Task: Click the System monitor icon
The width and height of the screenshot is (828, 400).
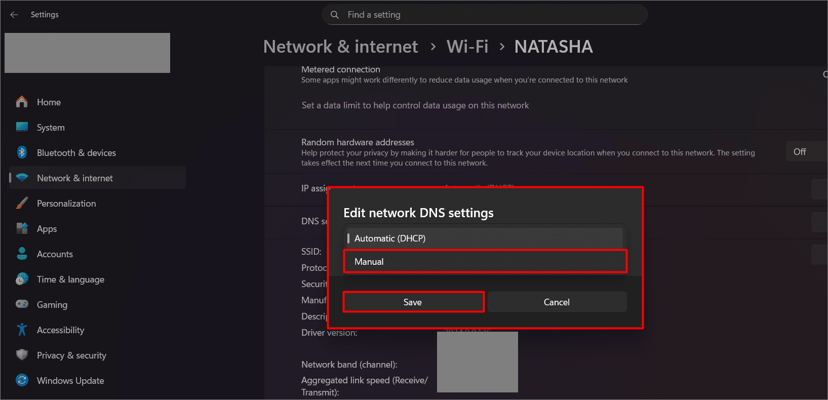Action: click(22, 127)
